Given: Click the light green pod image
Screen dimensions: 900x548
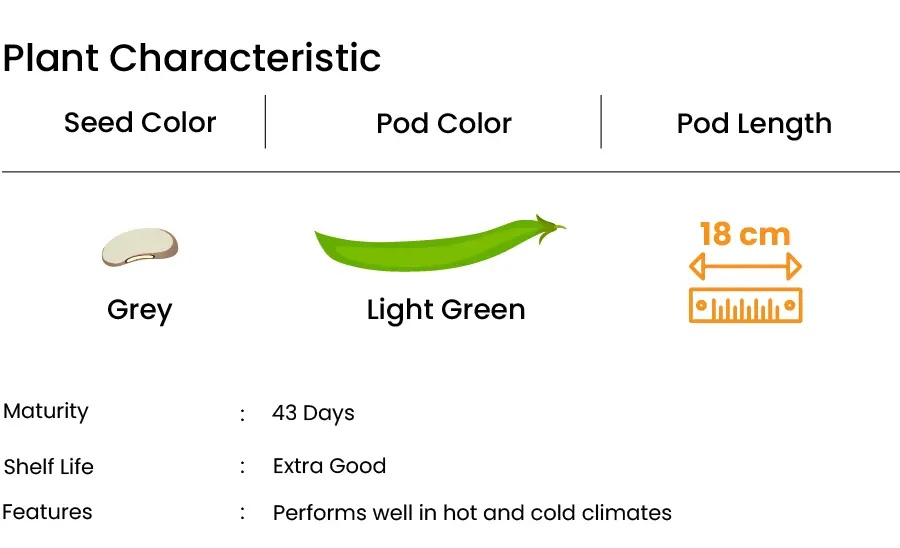Looking at the screenshot, I should (440, 243).
